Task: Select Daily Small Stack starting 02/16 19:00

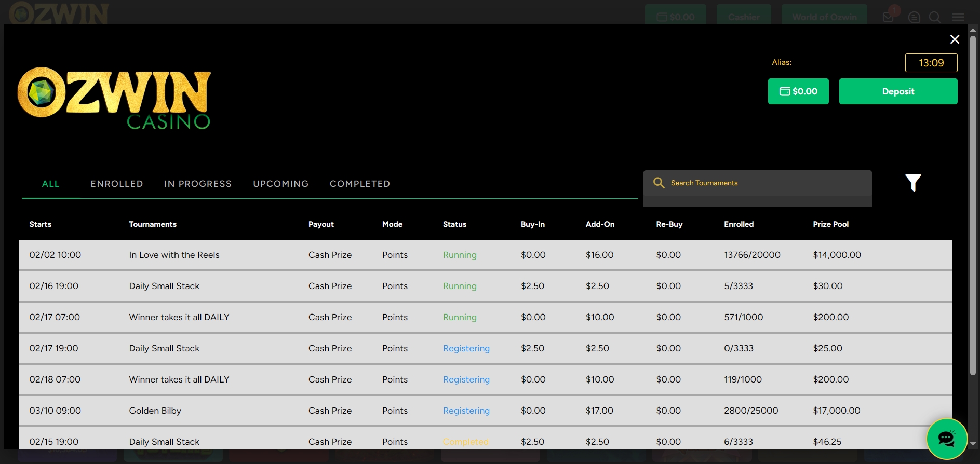Action: (x=486, y=286)
